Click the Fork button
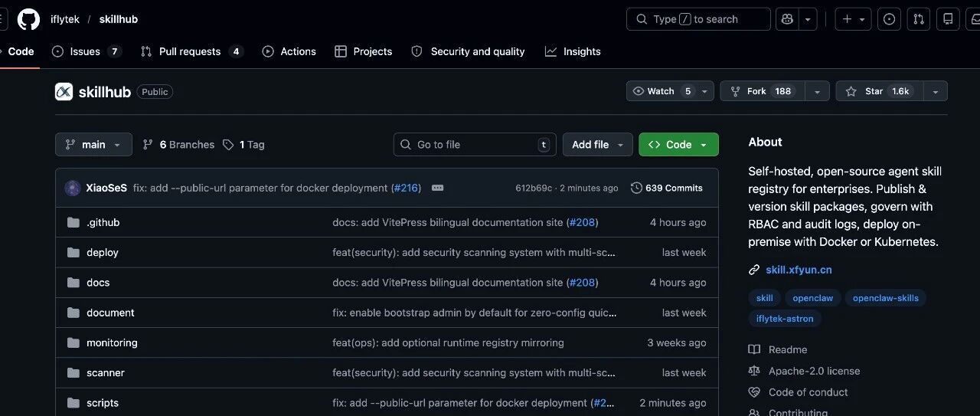 coord(763,91)
